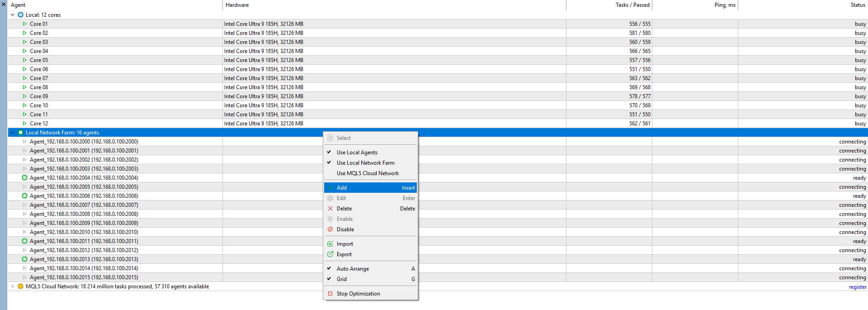Click the Import icon in menu
Screen dimensions: 868x310
330,244
